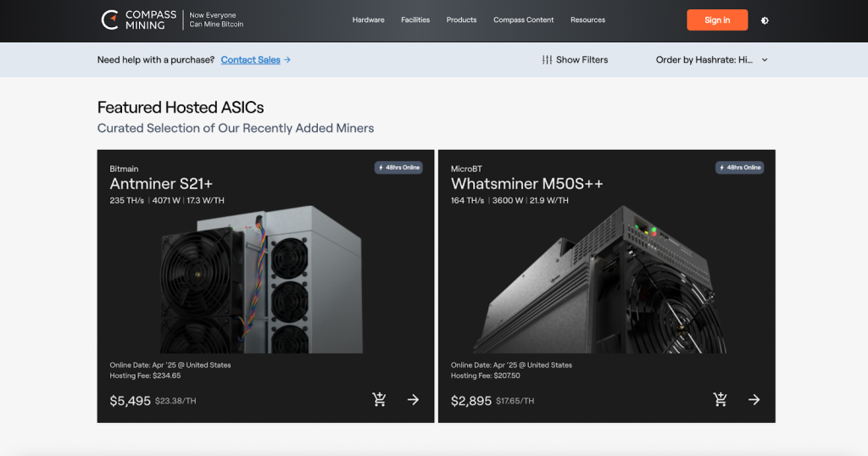
Task: Add Antminer S21+ to cart
Action: coord(379,399)
